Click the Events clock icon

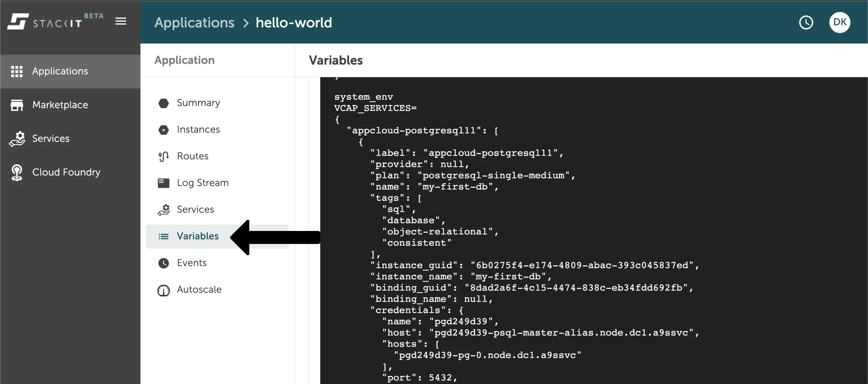point(164,263)
